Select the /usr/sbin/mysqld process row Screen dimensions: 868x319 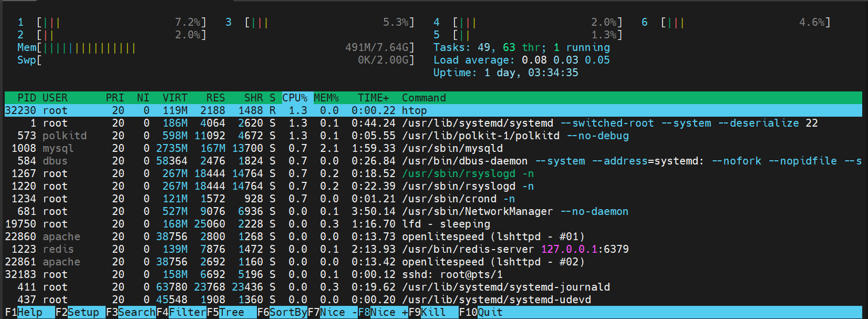point(452,148)
